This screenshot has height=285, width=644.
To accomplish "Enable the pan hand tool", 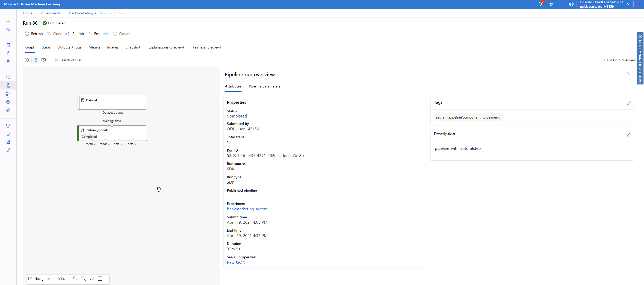I will tap(36, 60).
